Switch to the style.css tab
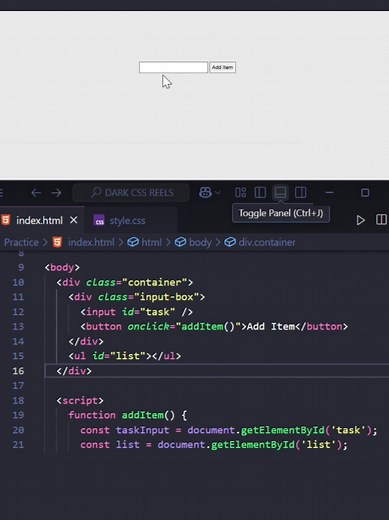 tap(127, 221)
